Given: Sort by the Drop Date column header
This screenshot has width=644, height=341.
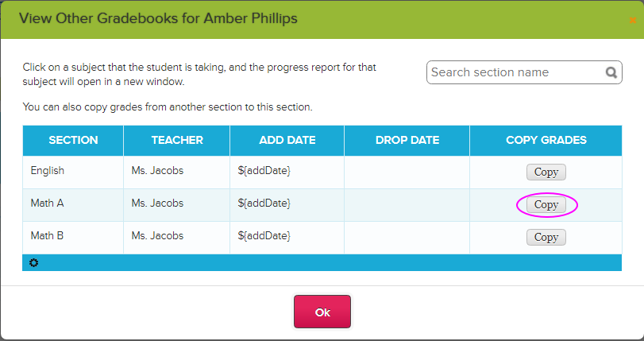Looking at the screenshot, I should tap(407, 140).
